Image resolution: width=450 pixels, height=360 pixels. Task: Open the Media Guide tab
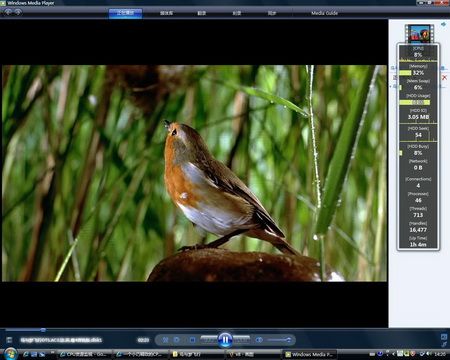tap(324, 13)
